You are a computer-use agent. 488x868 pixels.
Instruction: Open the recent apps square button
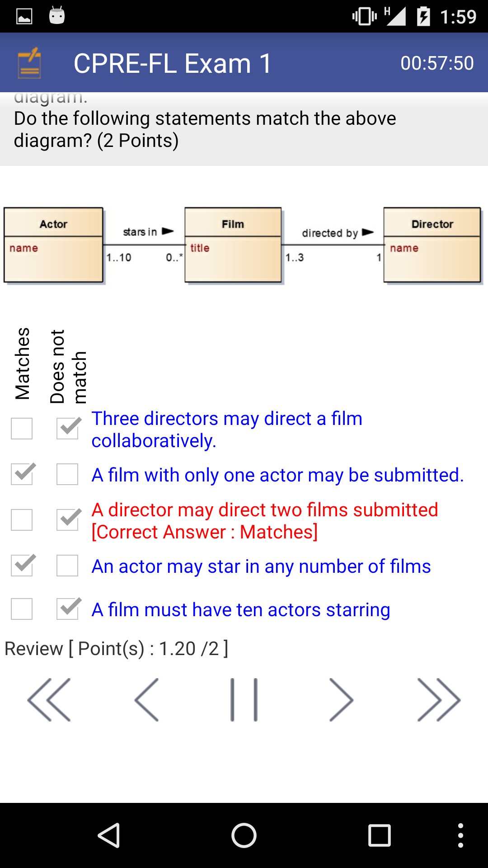click(379, 835)
